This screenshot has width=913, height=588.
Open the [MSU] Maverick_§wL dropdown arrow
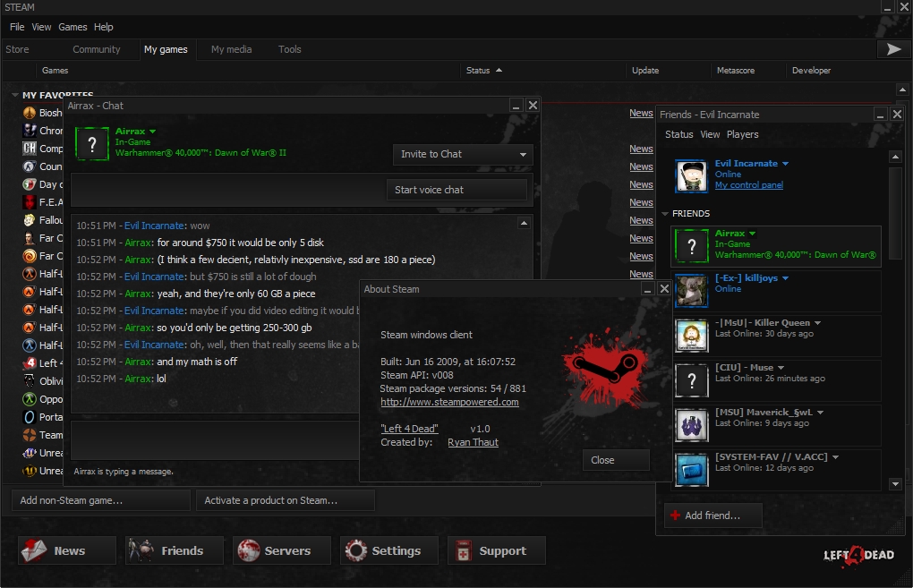(x=820, y=413)
